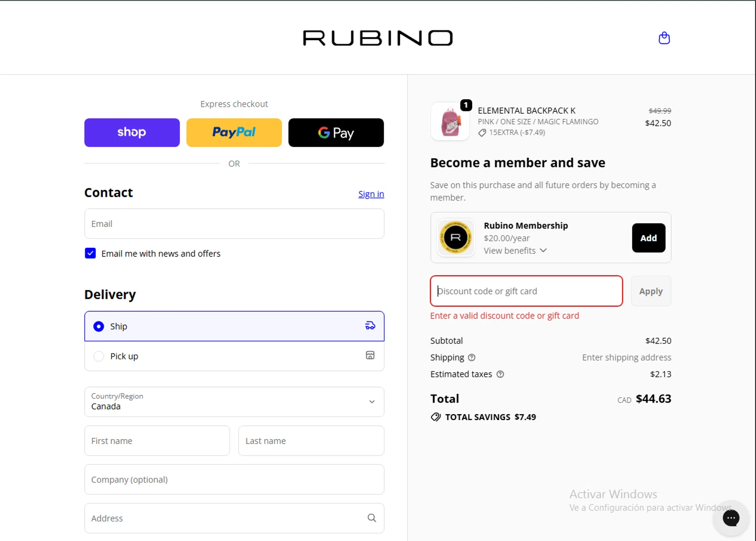Screen dimensions: 756x541
Task: Click the 15EXTRA discount tag icon
Action: 482,132
